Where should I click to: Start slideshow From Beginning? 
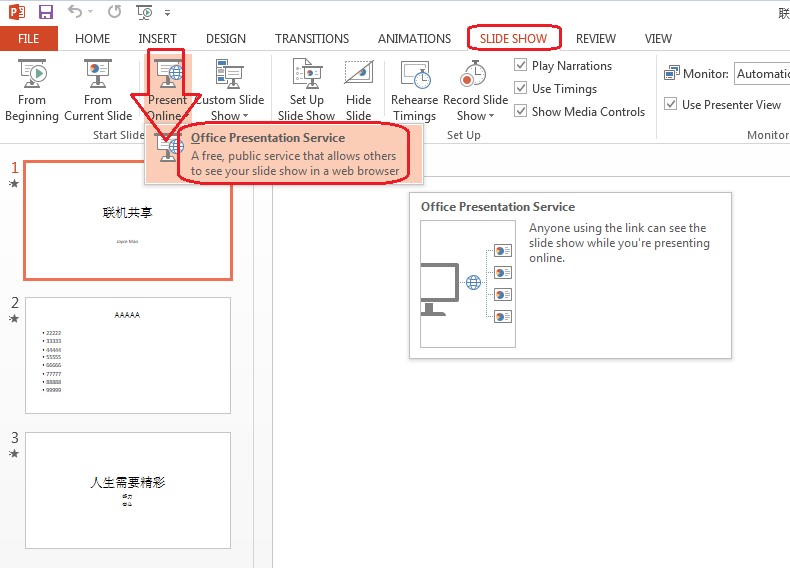(32, 90)
